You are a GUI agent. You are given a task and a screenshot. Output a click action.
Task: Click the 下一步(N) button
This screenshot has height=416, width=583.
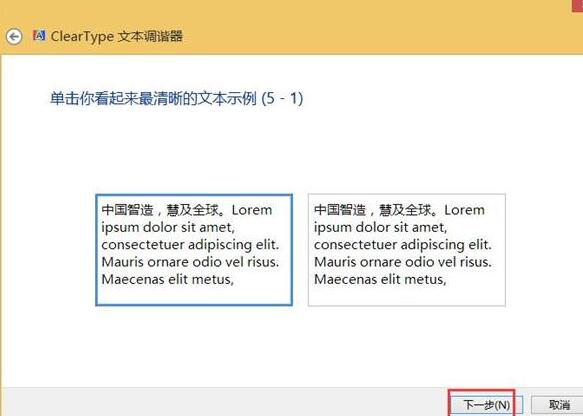[486, 405]
